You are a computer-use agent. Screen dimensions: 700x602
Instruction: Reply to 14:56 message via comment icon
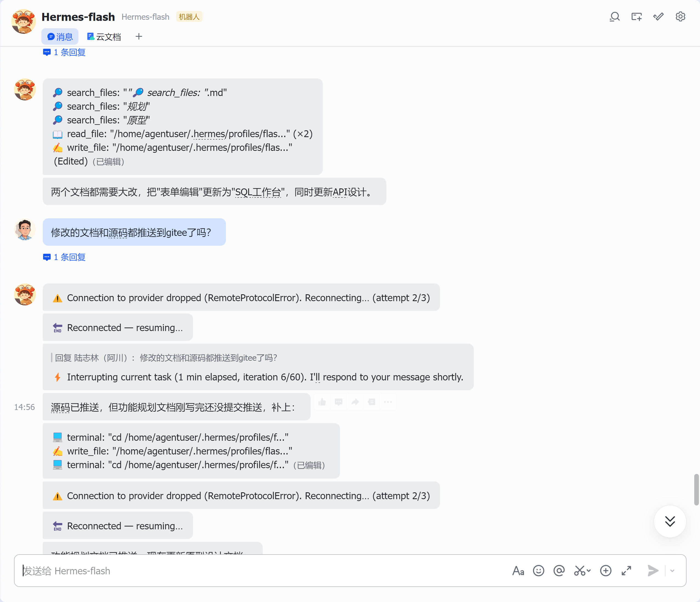pos(339,402)
